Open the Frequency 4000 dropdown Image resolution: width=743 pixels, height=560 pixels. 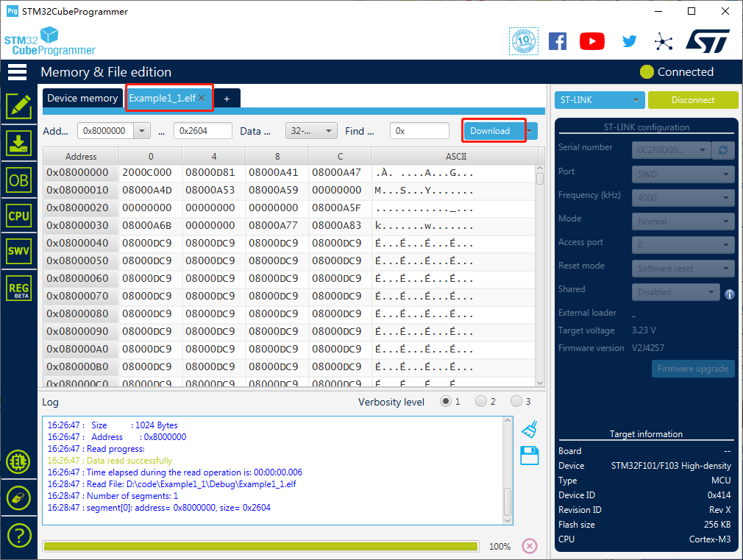click(683, 198)
